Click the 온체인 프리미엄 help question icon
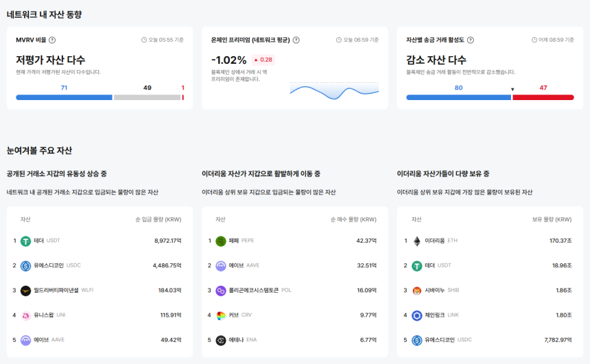The width and height of the screenshot is (590, 364). pos(296,40)
